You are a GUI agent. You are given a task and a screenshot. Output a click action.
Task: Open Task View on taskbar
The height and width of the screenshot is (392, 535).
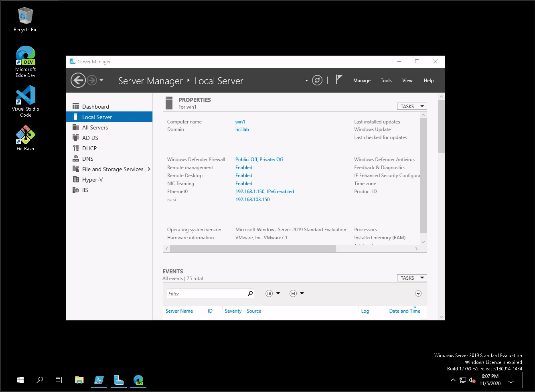coord(59,380)
